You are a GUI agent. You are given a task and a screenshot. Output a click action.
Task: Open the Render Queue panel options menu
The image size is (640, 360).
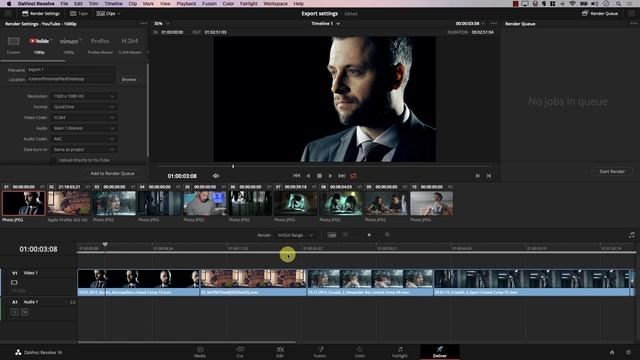[x=633, y=24]
